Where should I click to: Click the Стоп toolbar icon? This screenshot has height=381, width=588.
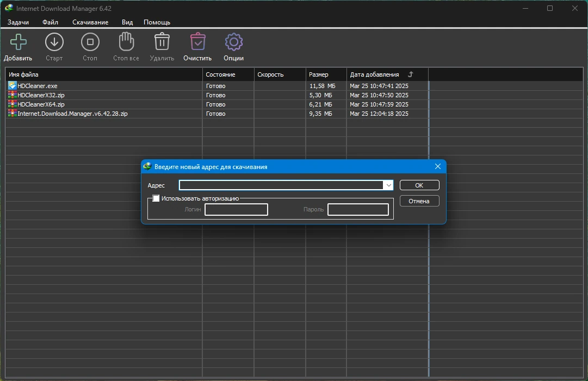coord(90,42)
